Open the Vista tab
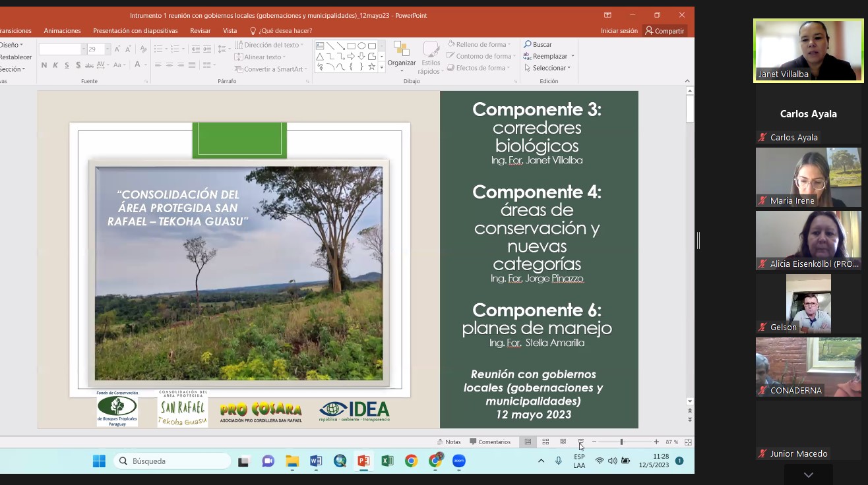Viewport: 868px width, 485px height. (230, 30)
